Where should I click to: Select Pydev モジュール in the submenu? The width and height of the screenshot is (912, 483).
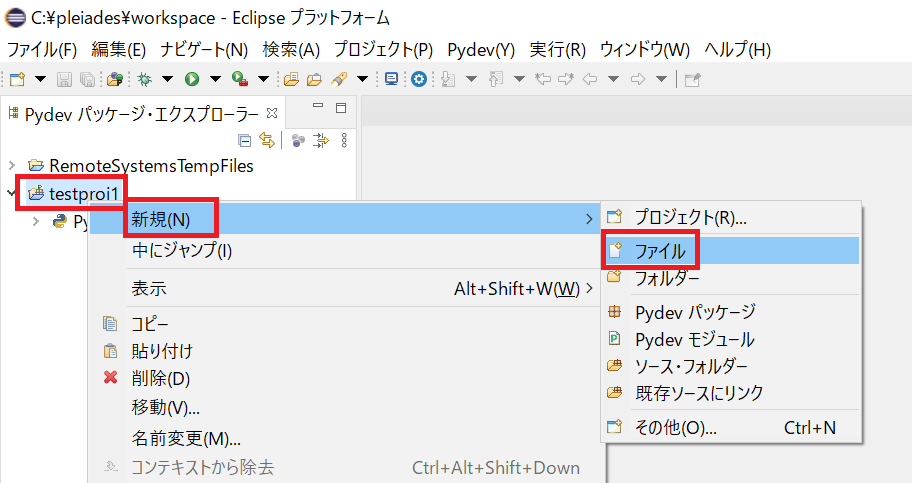pyautogui.click(x=731, y=339)
